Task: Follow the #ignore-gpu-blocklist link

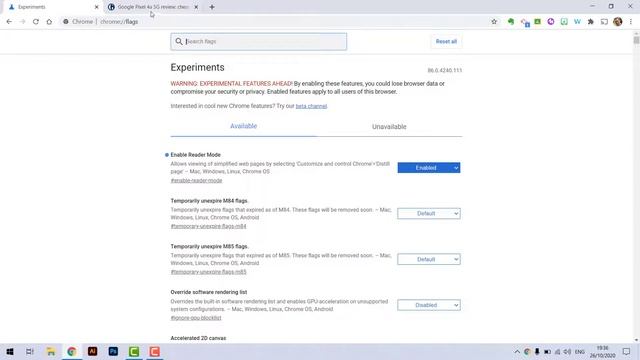Action: (x=196, y=318)
